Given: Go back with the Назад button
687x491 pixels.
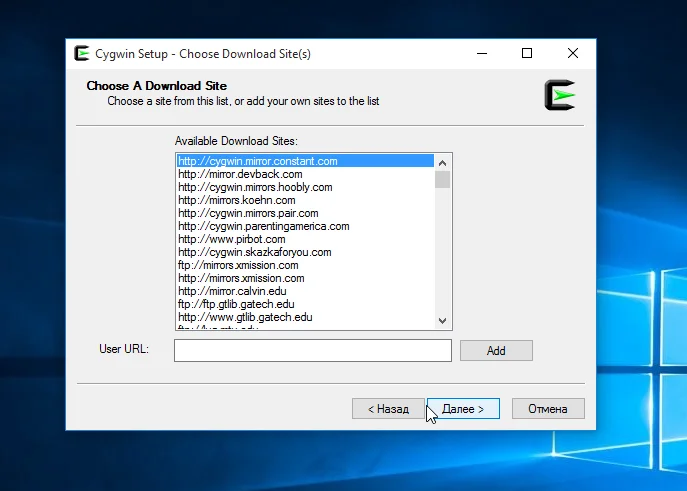Looking at the screenshot, I should pyautogui.click(x=388, y=409).
